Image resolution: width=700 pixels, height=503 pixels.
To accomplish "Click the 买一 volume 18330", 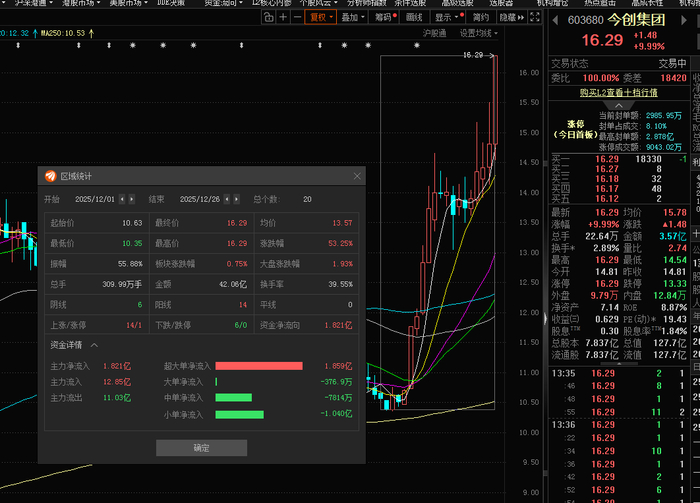I will 648,159.
